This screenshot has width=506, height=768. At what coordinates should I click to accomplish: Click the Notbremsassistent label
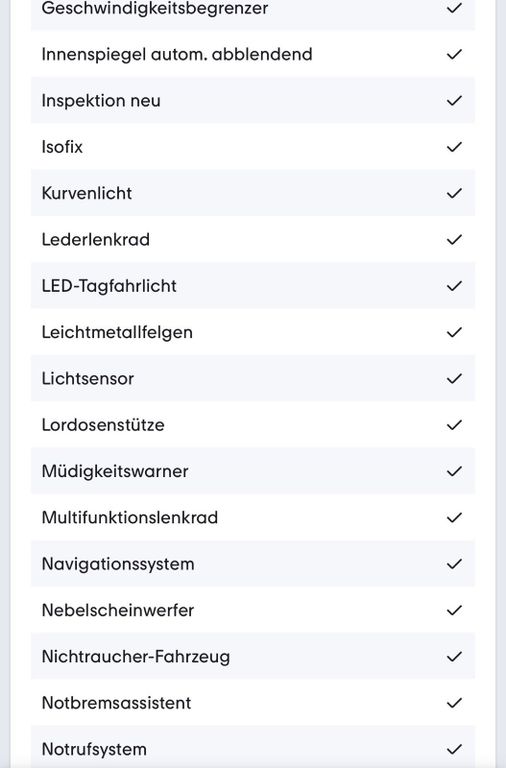pyautogui.click(x=117, y=703)
